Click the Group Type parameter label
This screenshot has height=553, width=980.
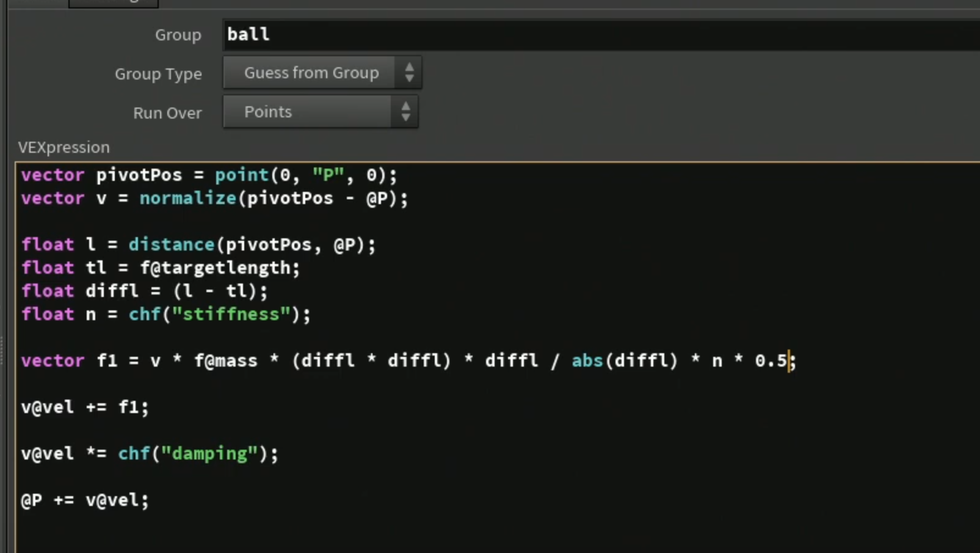coord(158,74)
